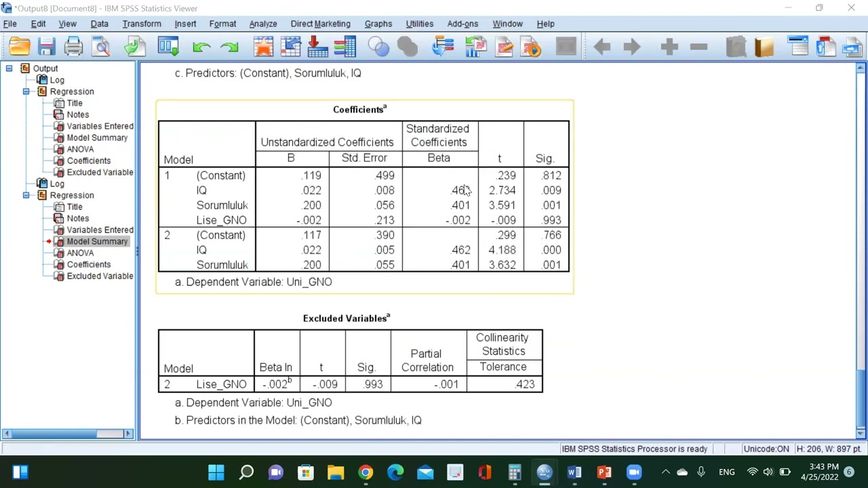The height and width of the screenshot is (488, 868).
Task: Select first Regression's ANOVA item in outline
Action: 80,149
